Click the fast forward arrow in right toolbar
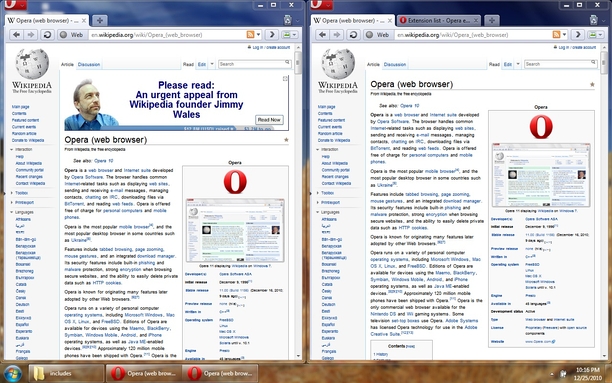The height and width of the screenshot is (383, 612). pyautogui.click(x=578, y=35)
